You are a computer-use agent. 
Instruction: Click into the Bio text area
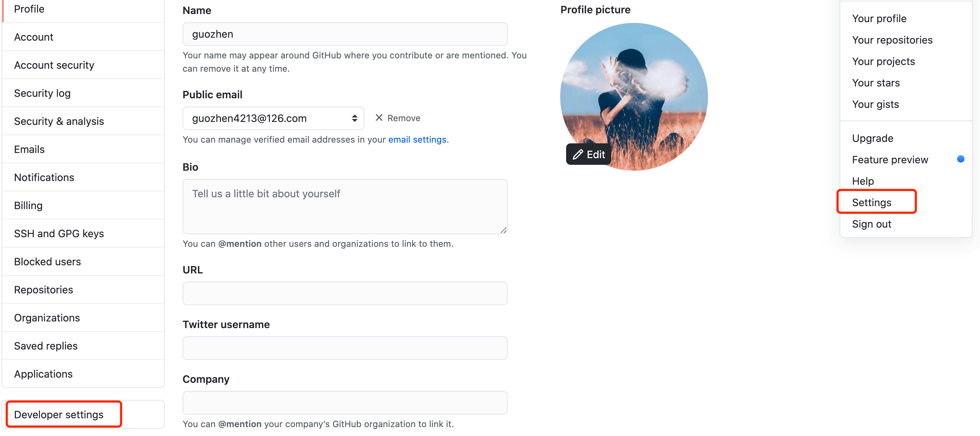click(x=345, y=206)
